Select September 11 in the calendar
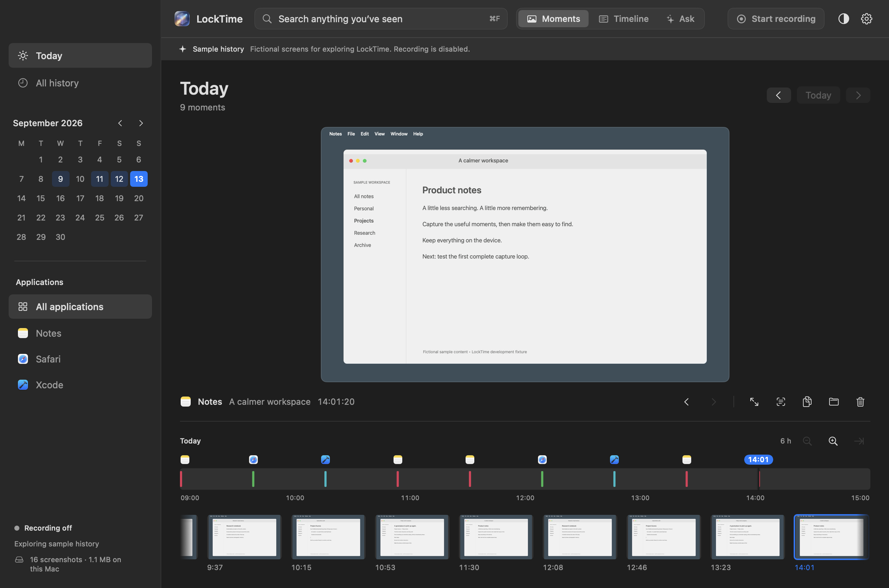This screenshot has height=588, width=889. click(99, 179)
